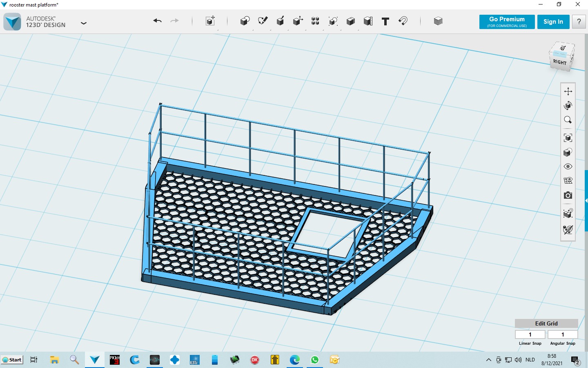Screen dimensions: 588x368
Task: Select the Transform tool
Action: (210, 21)
